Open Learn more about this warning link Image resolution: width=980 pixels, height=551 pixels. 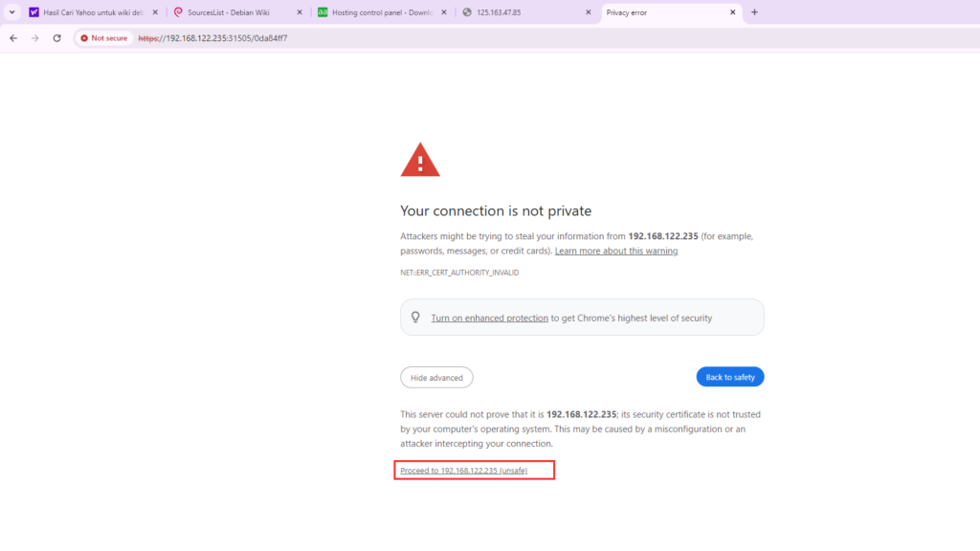pyautogui.click(x=616, y=252)
